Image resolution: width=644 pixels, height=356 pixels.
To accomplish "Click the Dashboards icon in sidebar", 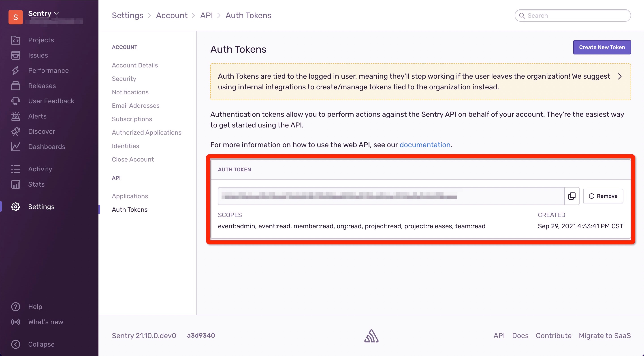I will pos(15,147).
